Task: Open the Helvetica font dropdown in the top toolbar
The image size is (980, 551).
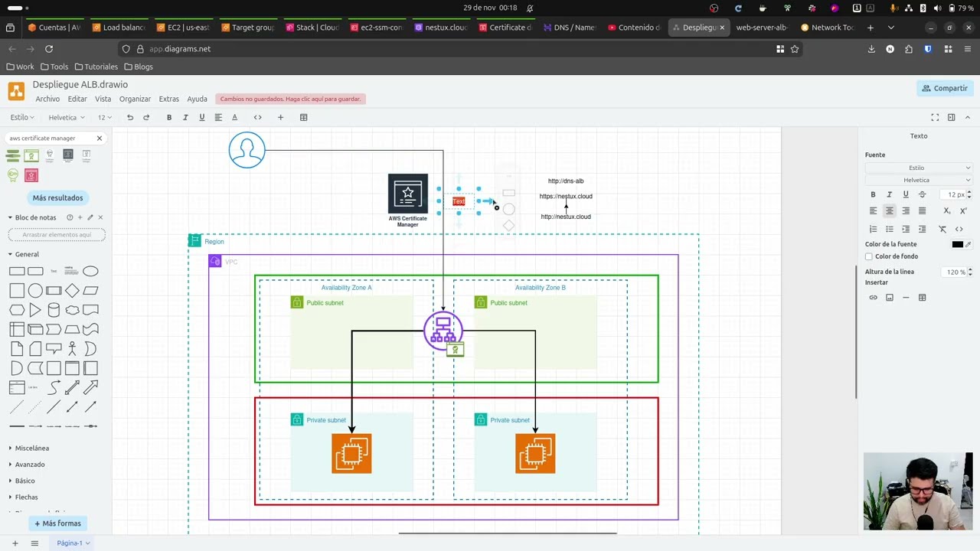Action: click(x=67, y=117)
